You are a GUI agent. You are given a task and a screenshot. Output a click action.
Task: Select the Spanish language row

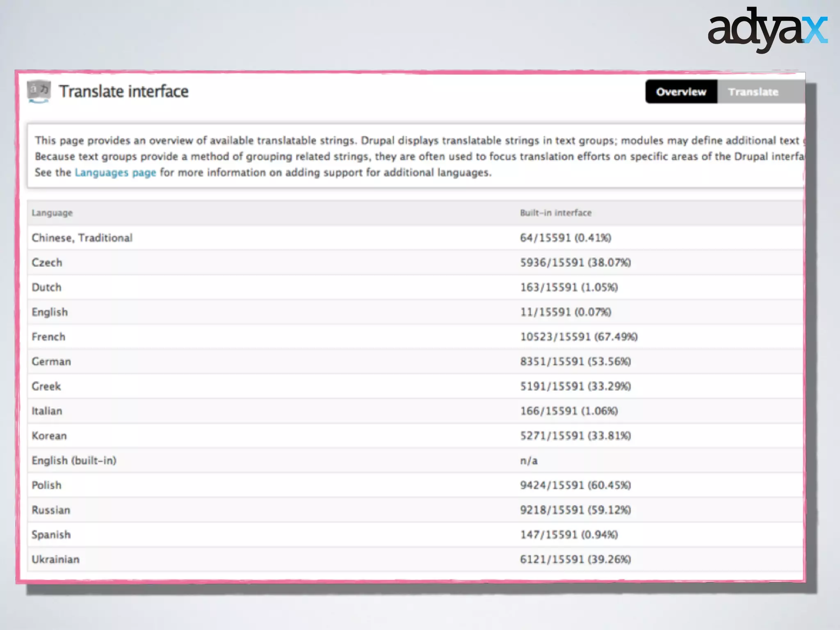51,535
